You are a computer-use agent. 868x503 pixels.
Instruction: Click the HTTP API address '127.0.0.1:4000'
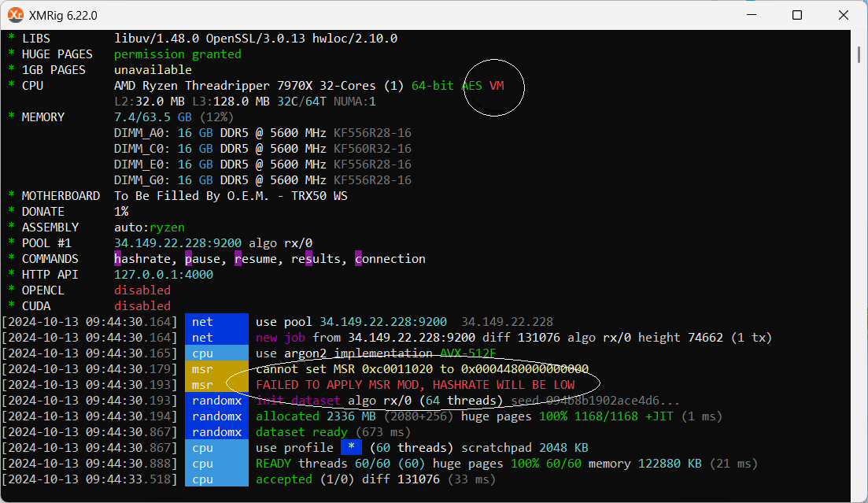pyautogui.click(x=164, y=275)
